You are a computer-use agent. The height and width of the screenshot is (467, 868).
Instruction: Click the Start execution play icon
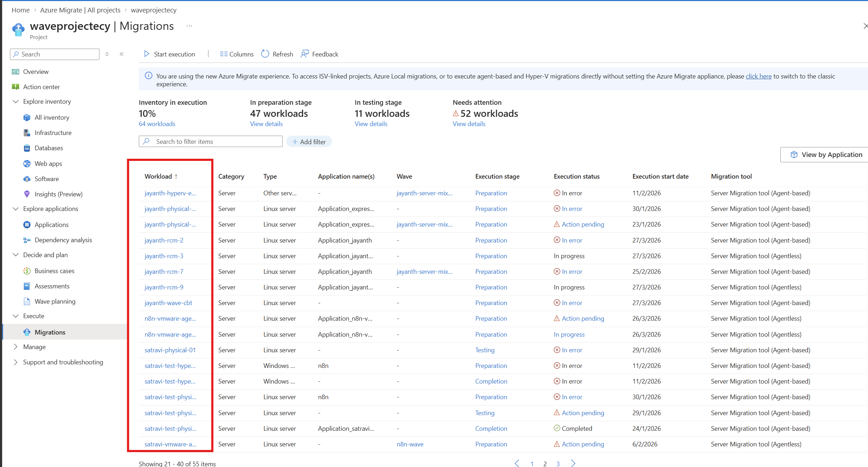147,54
